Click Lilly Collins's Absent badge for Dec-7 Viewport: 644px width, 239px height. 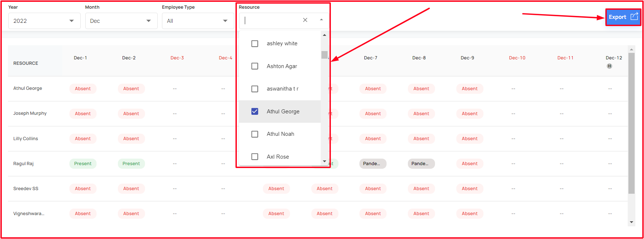(373, 139)
